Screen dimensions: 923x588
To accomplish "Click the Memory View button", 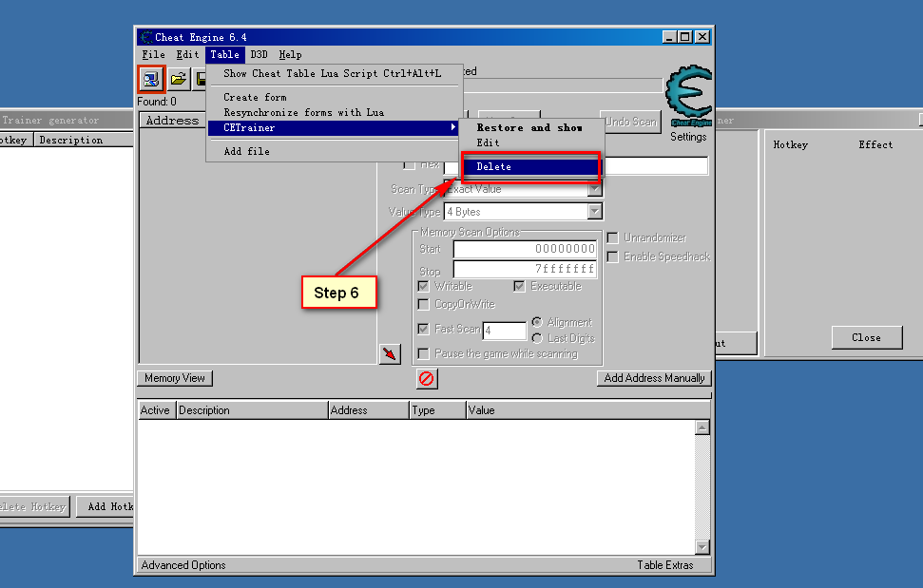I will pyautogui.click(x=175, y=378).
